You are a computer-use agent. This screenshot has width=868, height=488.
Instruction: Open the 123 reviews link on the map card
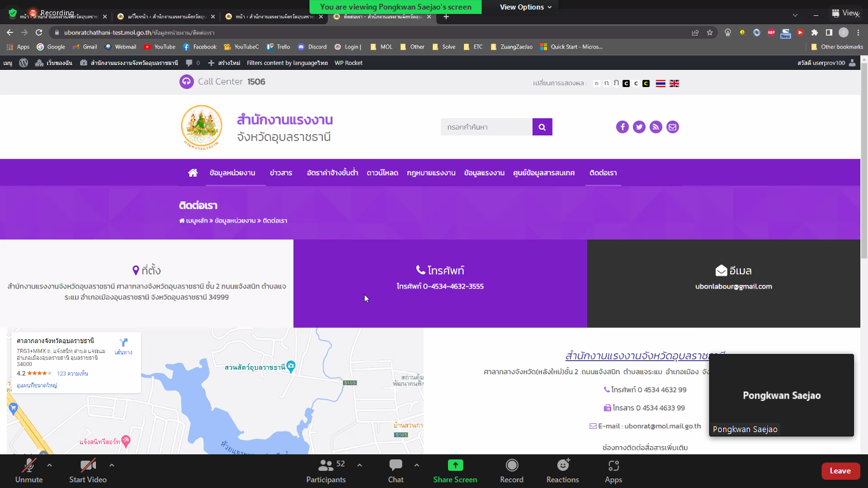tap(72, 373)
